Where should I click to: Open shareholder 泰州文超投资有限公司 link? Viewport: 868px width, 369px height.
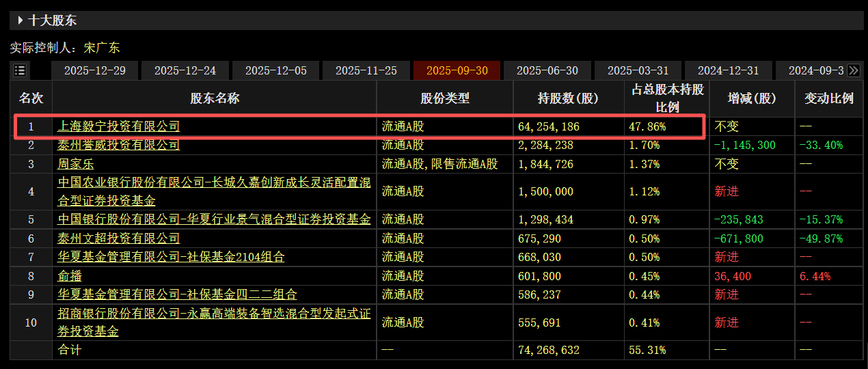coord(118,238)
